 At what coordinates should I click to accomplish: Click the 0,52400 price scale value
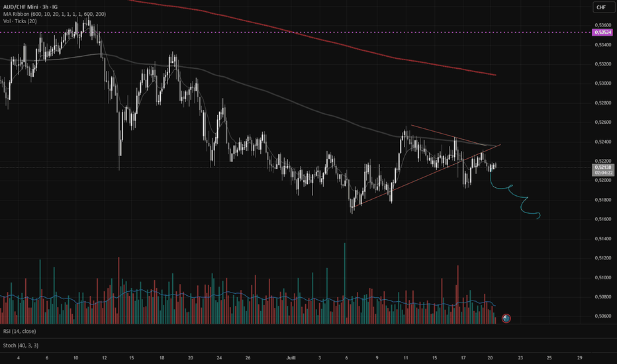(x=602, y=142)
